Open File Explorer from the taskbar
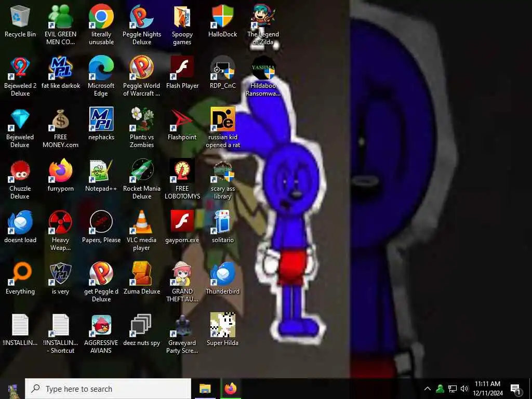The image size is (532, 399). (205, 389)
